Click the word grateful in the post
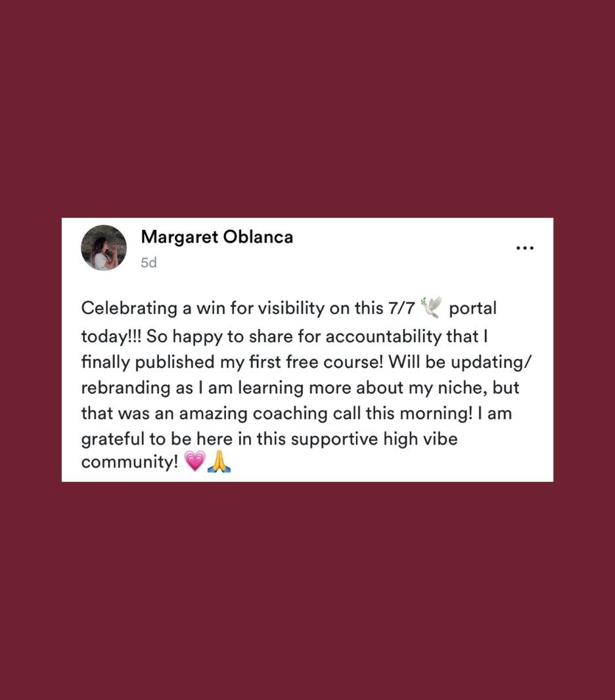This screenshot has width=615, height=700. (112, 439)
